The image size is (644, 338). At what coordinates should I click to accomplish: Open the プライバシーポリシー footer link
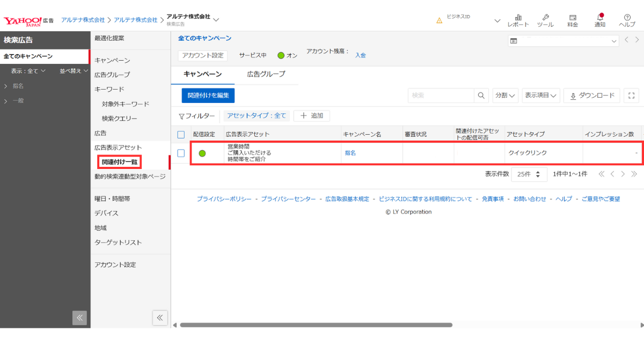click(x=224, y=199)
